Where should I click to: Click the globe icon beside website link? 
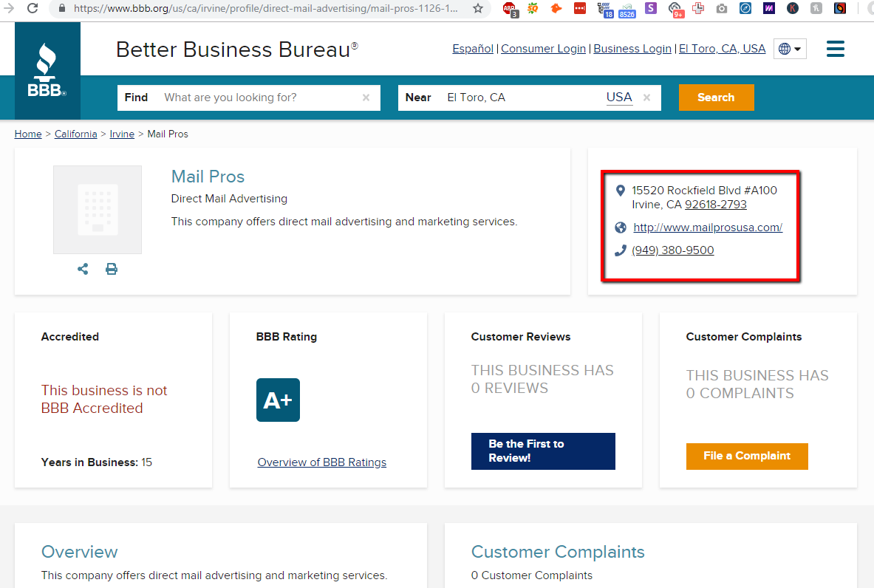(621, 228)
